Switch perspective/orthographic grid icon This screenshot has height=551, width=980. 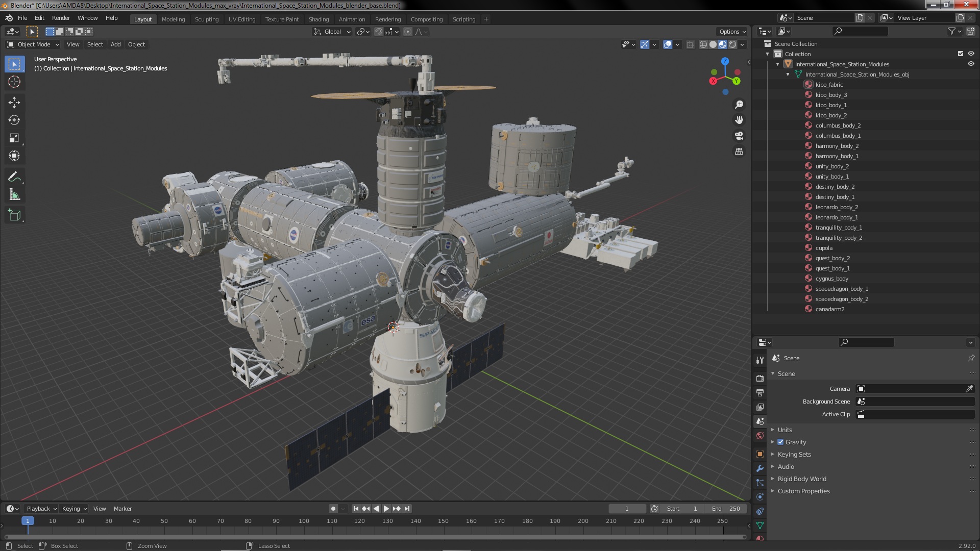click(739, 152)
